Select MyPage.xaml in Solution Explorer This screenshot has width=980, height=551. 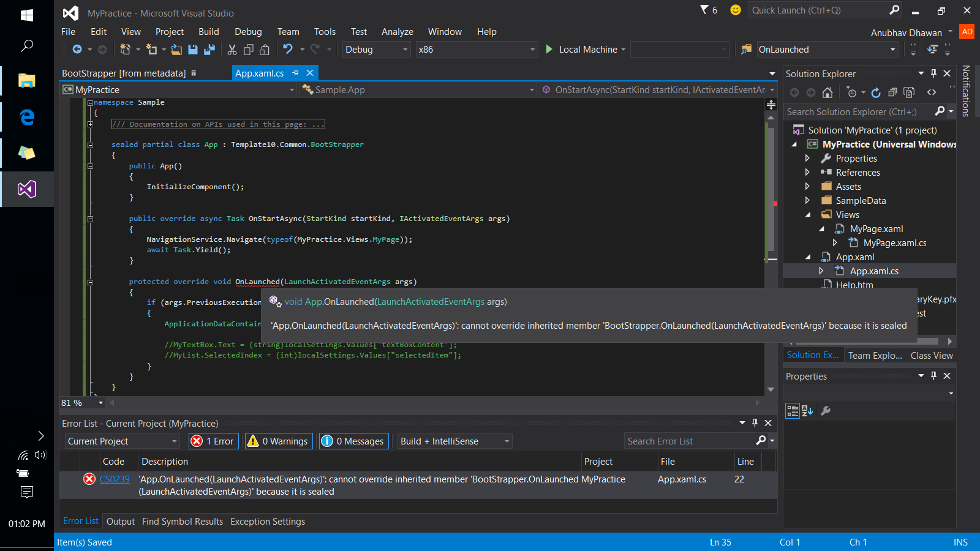[x=876, y=229]
